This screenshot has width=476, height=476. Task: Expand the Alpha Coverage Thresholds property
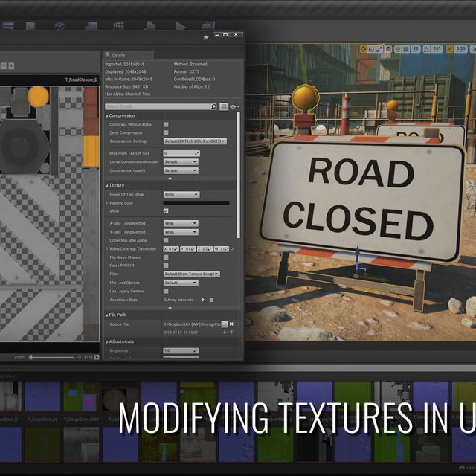(x=107, y=248)
